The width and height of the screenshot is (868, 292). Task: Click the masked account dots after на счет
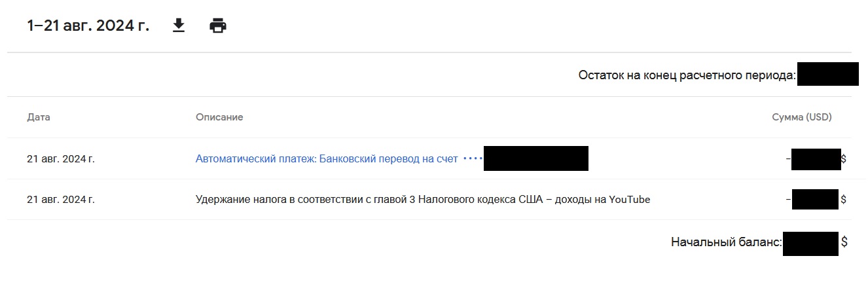473,158
